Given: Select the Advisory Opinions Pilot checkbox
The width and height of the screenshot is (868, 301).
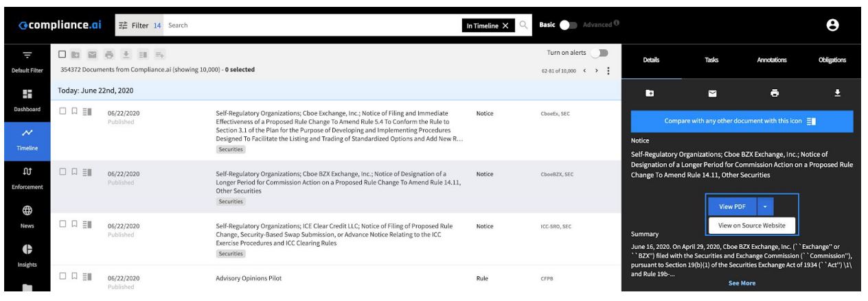Looking at the screenshot, I should tap(62, 278).
